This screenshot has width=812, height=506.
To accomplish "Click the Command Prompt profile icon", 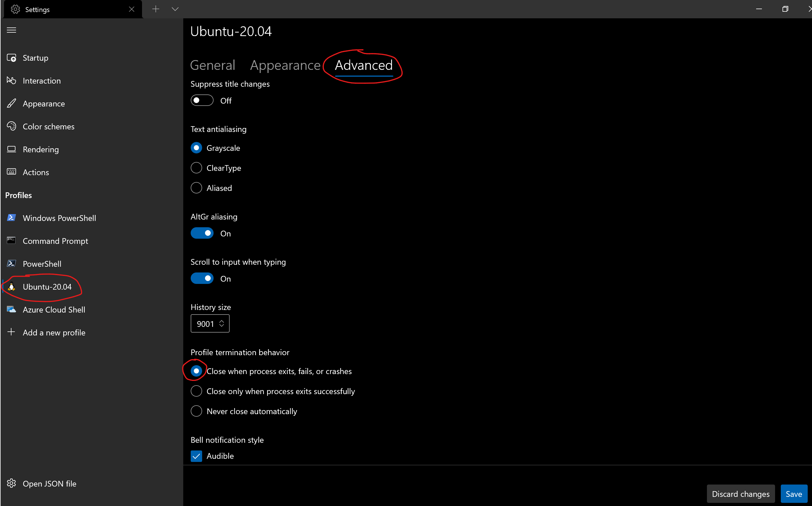I will 11,241.
